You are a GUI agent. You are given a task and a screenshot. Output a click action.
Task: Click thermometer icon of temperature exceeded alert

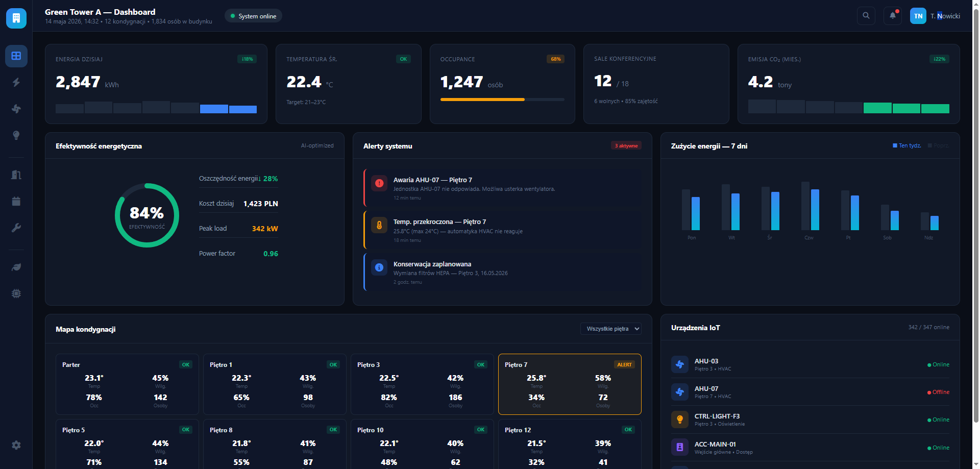pyautogui.click(x=379, y=225)
